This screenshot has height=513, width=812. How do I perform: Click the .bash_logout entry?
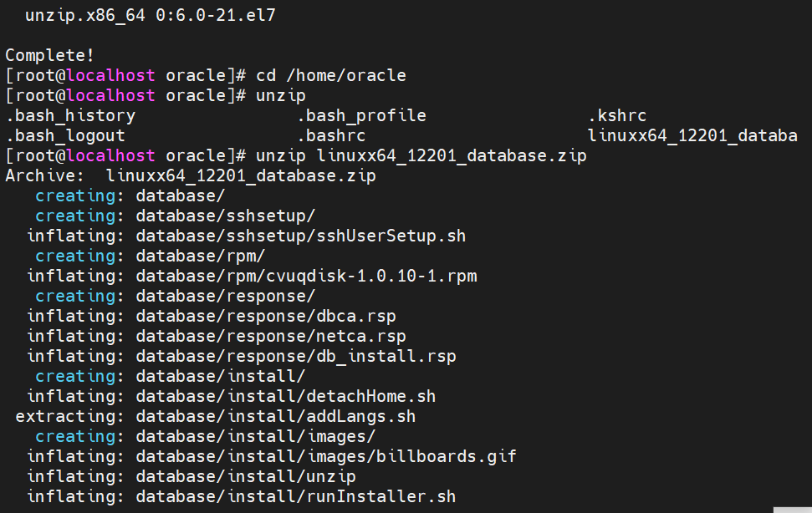click(65, 135)
